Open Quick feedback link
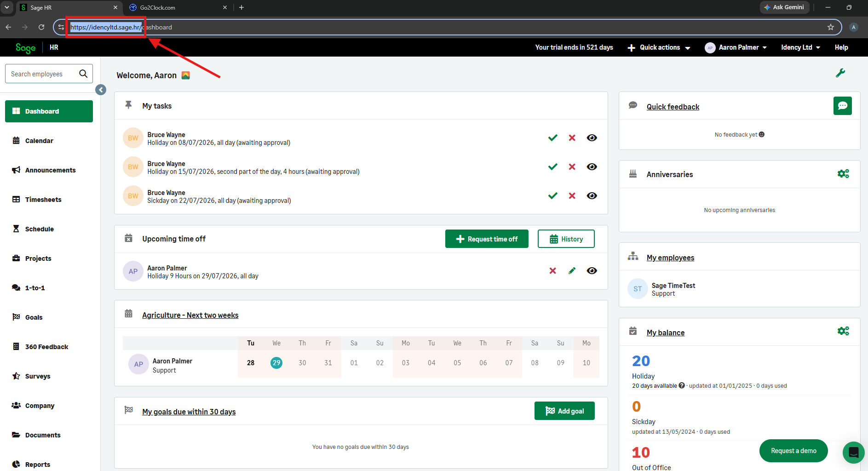 [x=673, y=107]
